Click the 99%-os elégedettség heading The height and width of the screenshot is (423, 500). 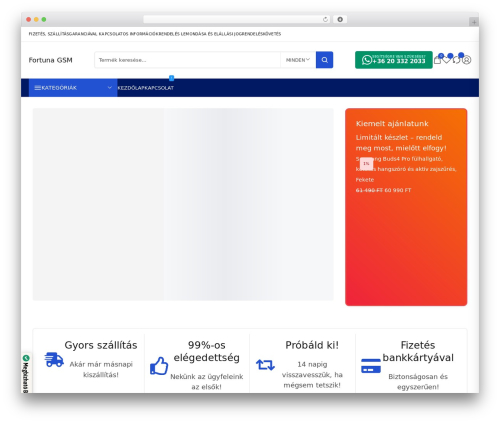pyautogui.click(x=206, y=351)
